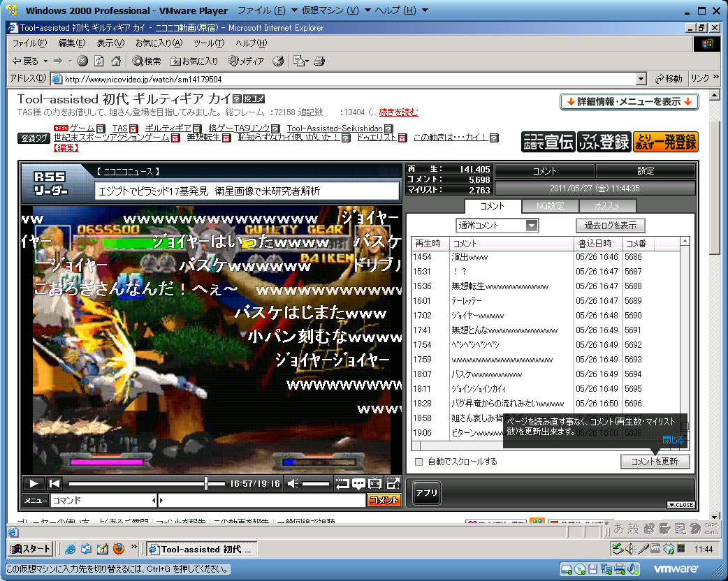Screen dimensions: 728x581
Task: Jump back to start of video
Action: click(x=54, y=483)
